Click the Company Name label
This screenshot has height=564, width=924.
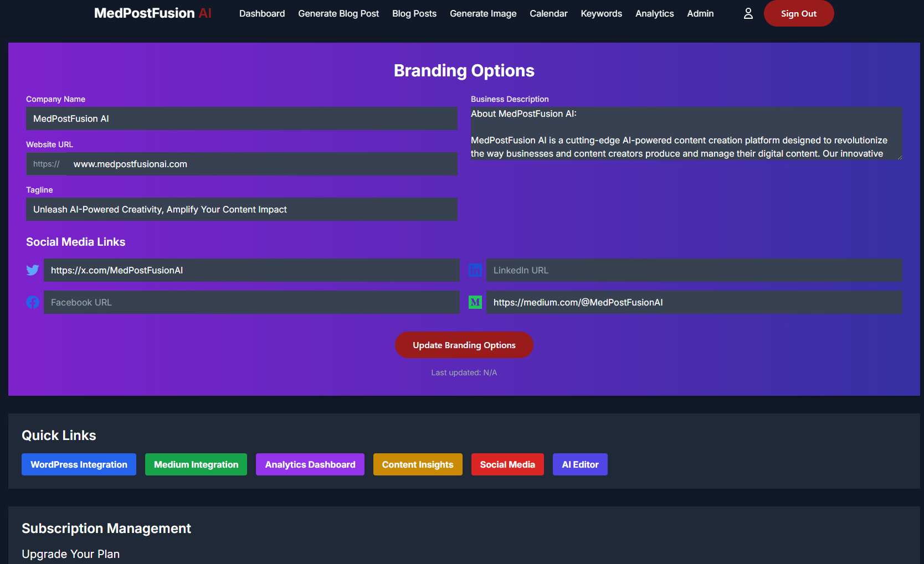(x=55, y=99)
